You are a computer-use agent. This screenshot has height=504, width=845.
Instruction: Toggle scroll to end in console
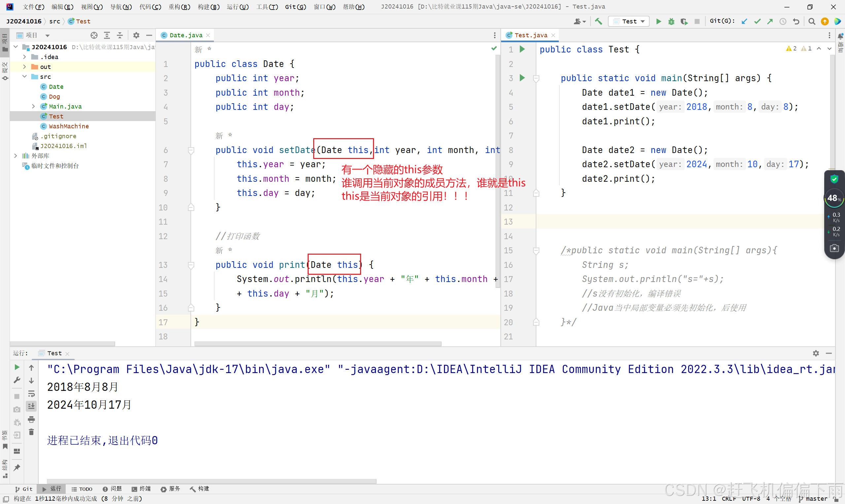(31, 406)
